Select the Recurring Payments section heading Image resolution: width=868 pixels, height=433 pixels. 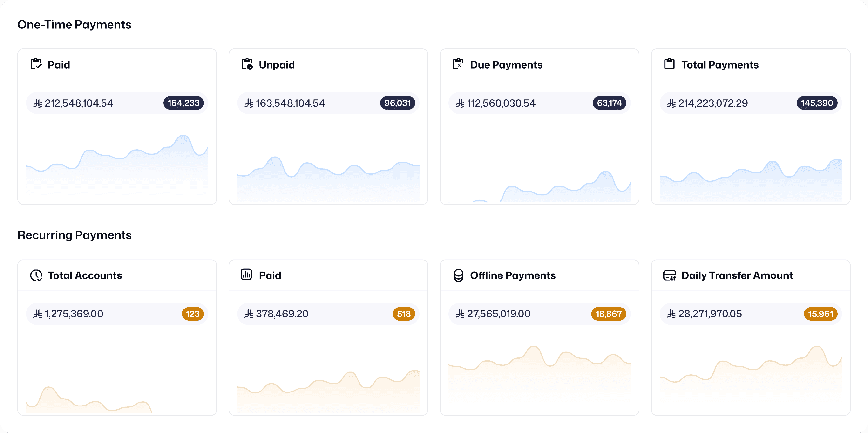pyautogui.click(x=75, y=235)
